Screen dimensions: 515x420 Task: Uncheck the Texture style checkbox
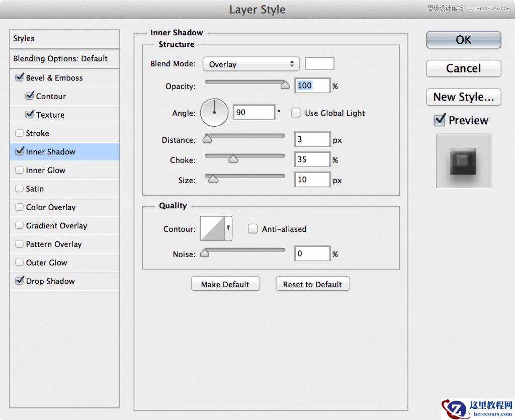tap(30, 115)
